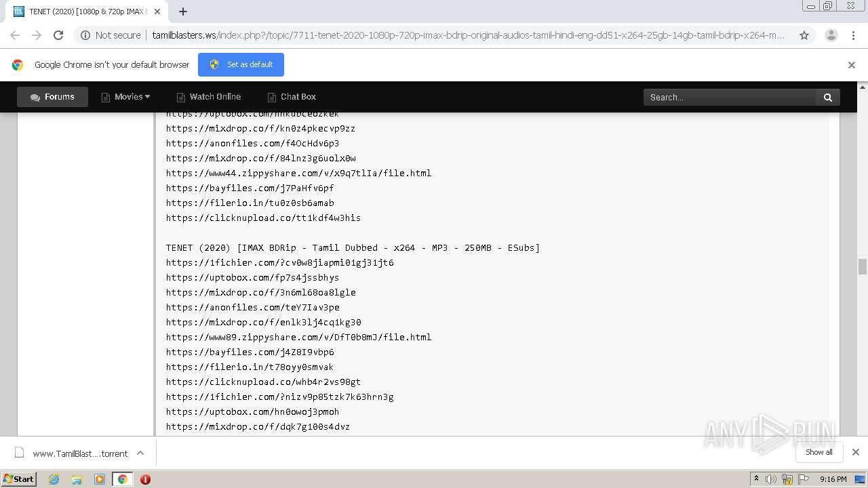Open a new tab with plus button
868x488 pixels.
(183, 12)
